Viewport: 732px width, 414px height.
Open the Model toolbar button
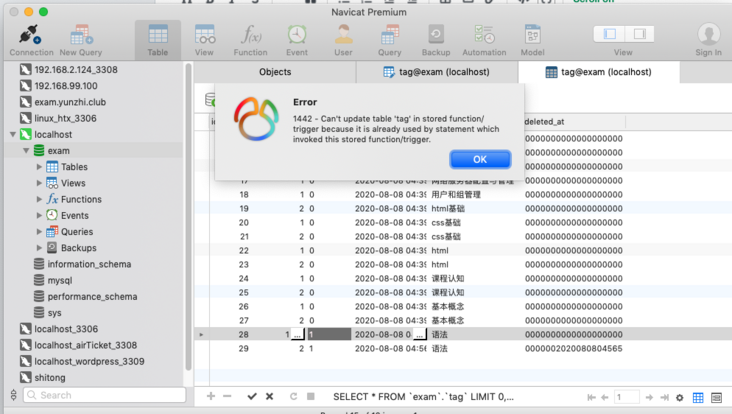532,41
